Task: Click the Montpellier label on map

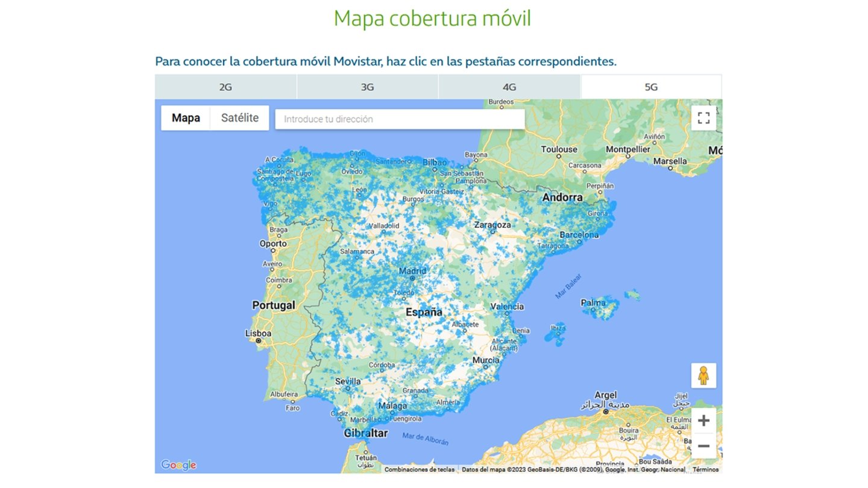Action: coord(628,149)
